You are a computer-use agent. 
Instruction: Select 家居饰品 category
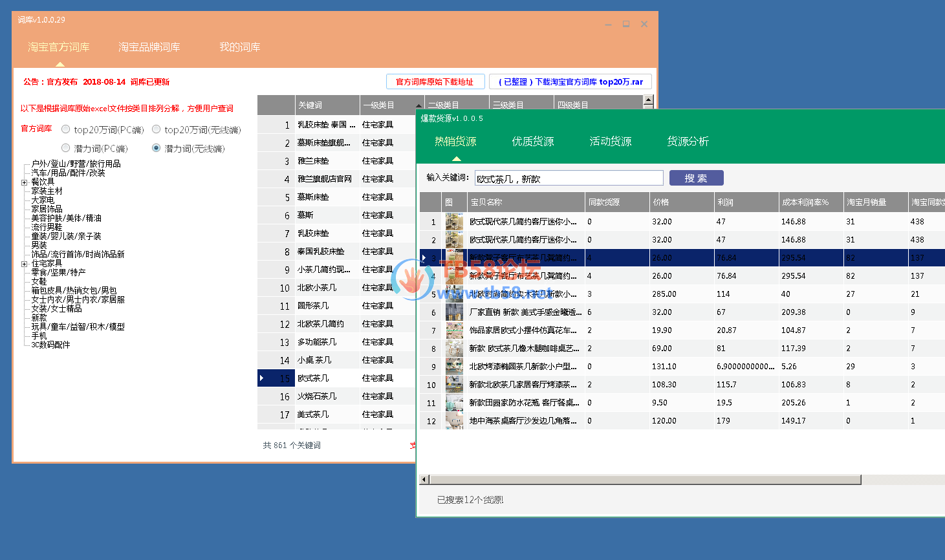pyautogui.click(x=47, y=210)
